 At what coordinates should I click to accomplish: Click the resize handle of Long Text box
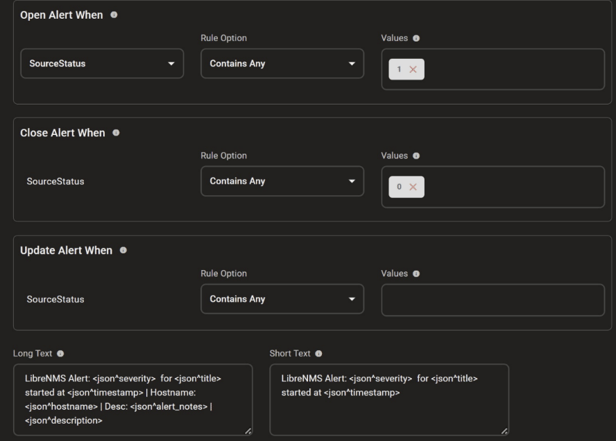tap(248, 431)
